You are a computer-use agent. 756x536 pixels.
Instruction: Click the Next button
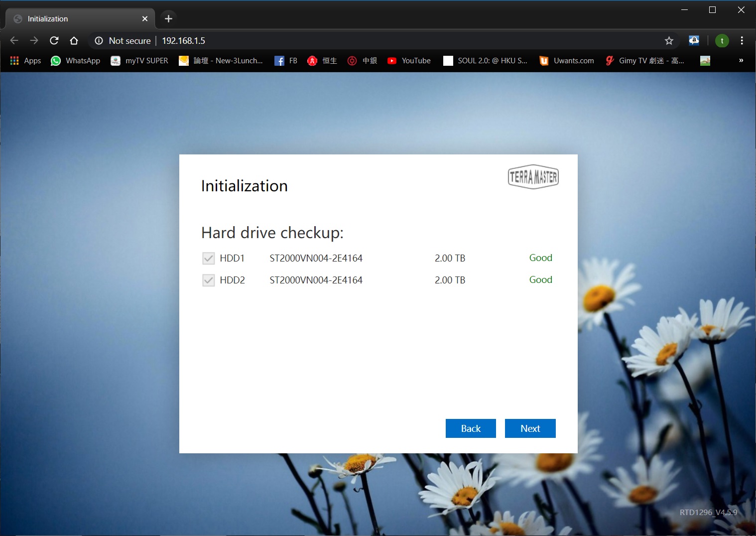pos(530,428)
